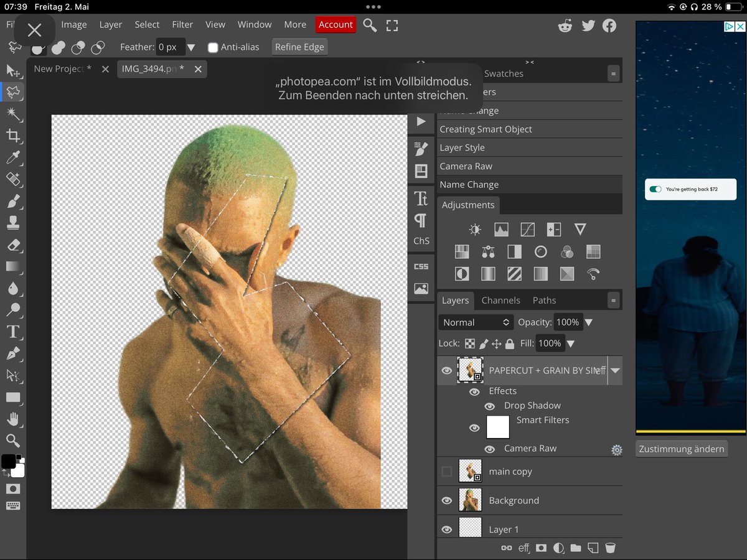Select the Path Select tool

(x=13, y=375)
